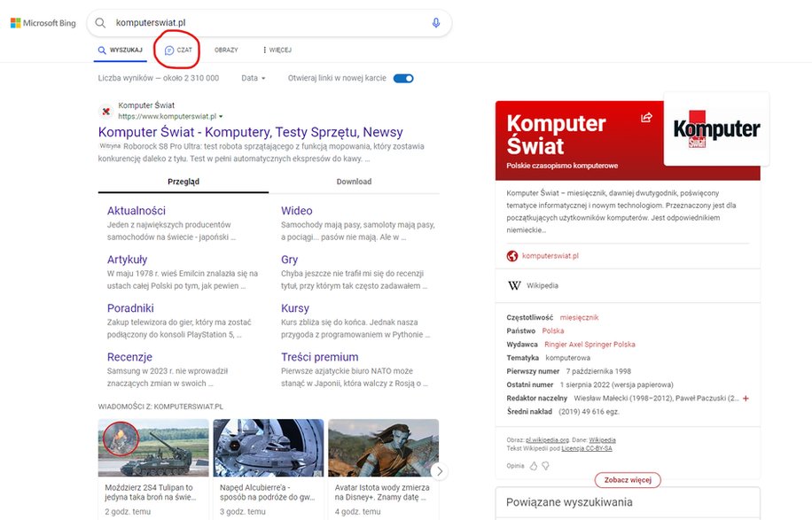The width and height of the screenshot is (812, 520).
Task: Click the magnifier icon in search box
Action: tap(100, 23)
